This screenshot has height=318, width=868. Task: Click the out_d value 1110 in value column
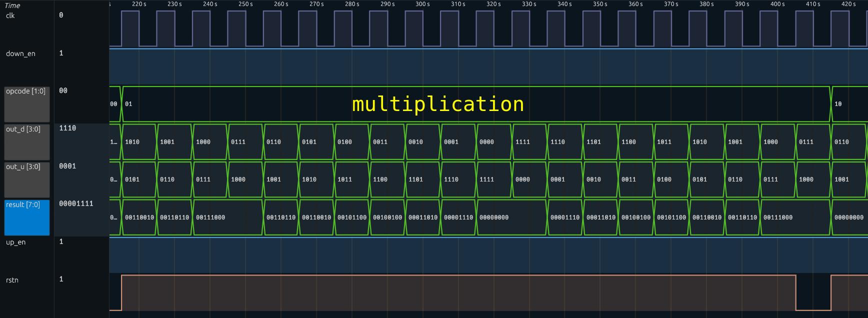[x=67, y=128]
